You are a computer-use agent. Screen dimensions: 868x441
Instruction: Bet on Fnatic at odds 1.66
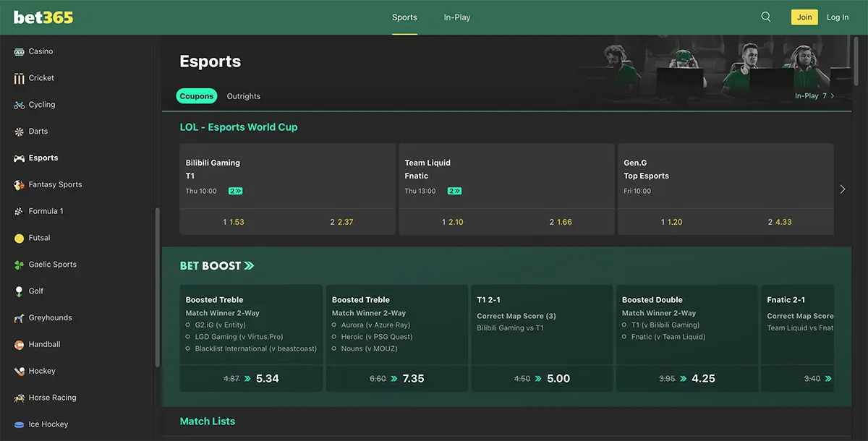click(x=561, y=222)
